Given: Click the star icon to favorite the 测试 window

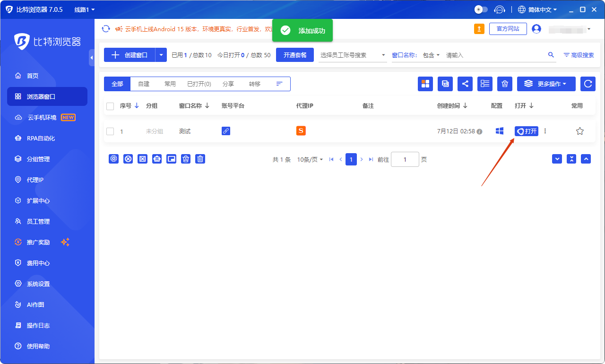Looking at the screenshot, I should [580, 131].
